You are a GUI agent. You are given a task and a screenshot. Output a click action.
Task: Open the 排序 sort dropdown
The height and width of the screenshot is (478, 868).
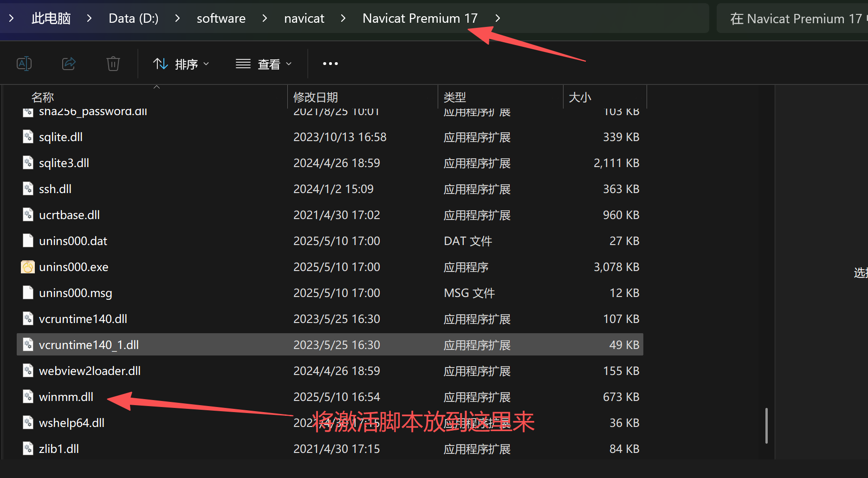pyautogui.click(x=181, y=64)
